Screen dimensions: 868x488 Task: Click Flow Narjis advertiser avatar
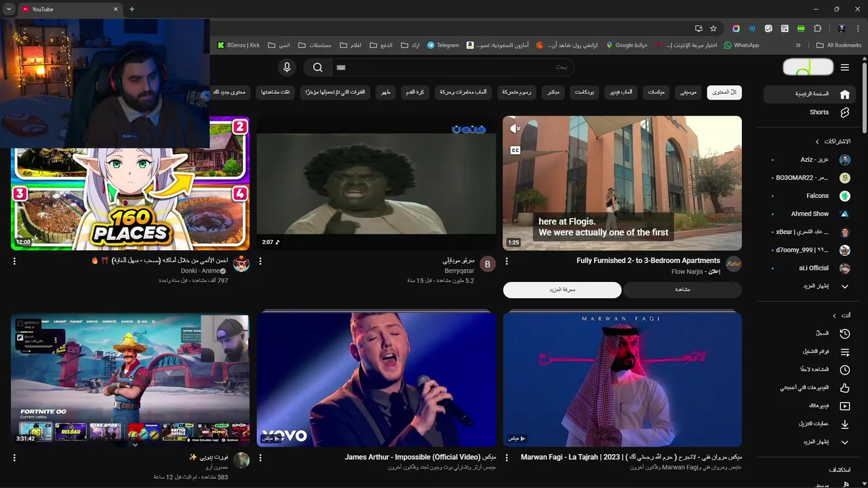coord(734,265)
